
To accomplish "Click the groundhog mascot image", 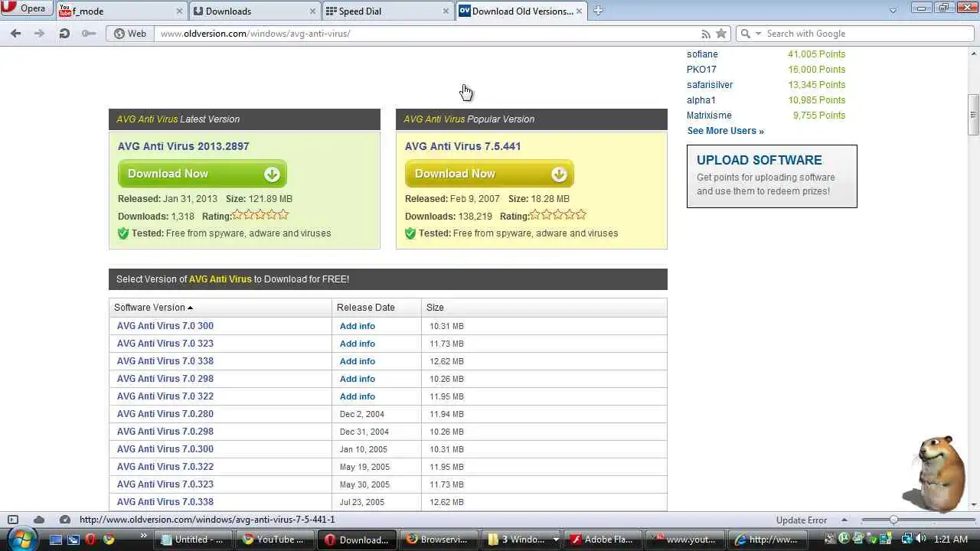I will click(x=935, y=474).
